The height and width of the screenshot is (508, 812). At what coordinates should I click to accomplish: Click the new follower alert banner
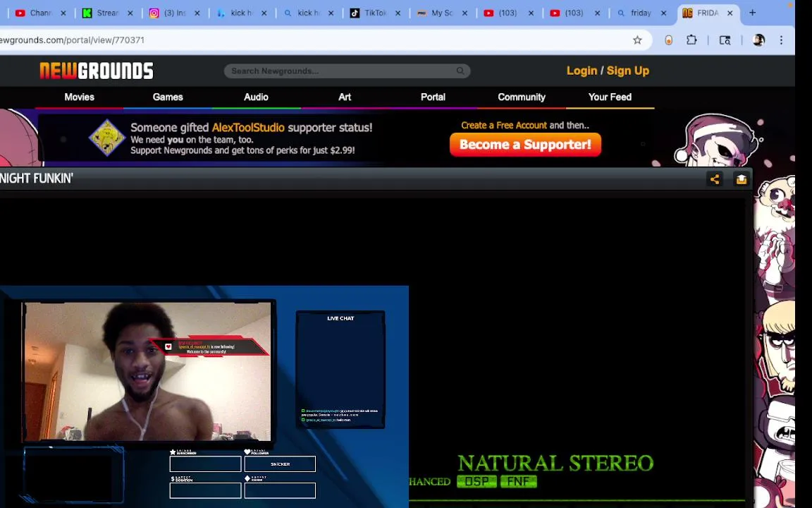209,346
